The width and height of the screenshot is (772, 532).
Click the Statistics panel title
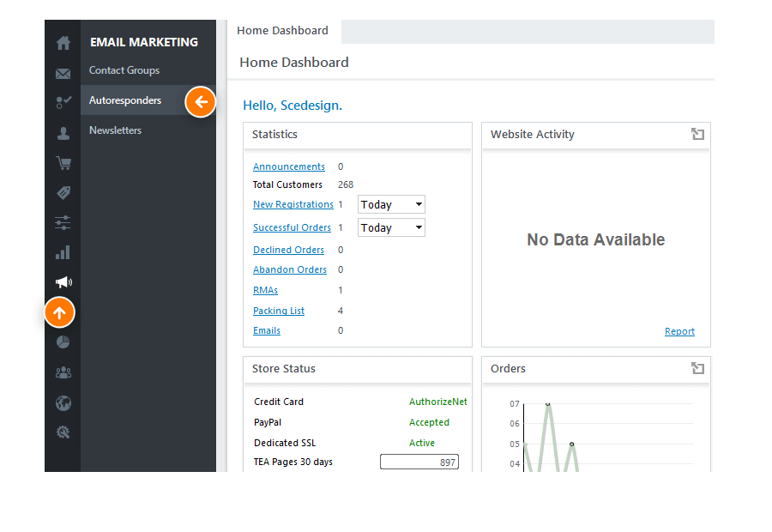pos(274,134)
